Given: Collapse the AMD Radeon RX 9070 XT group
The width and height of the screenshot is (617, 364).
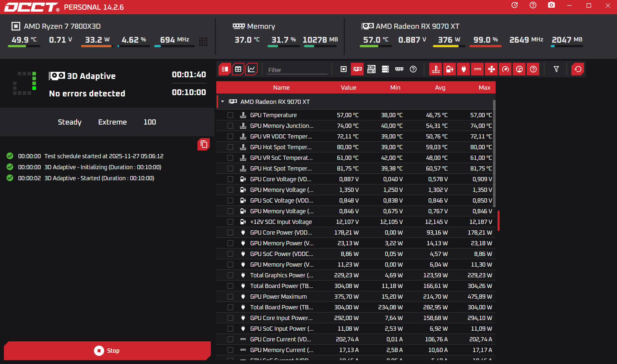Looking at the screenshot, I should pyautogui.click(x=223, y=102).
